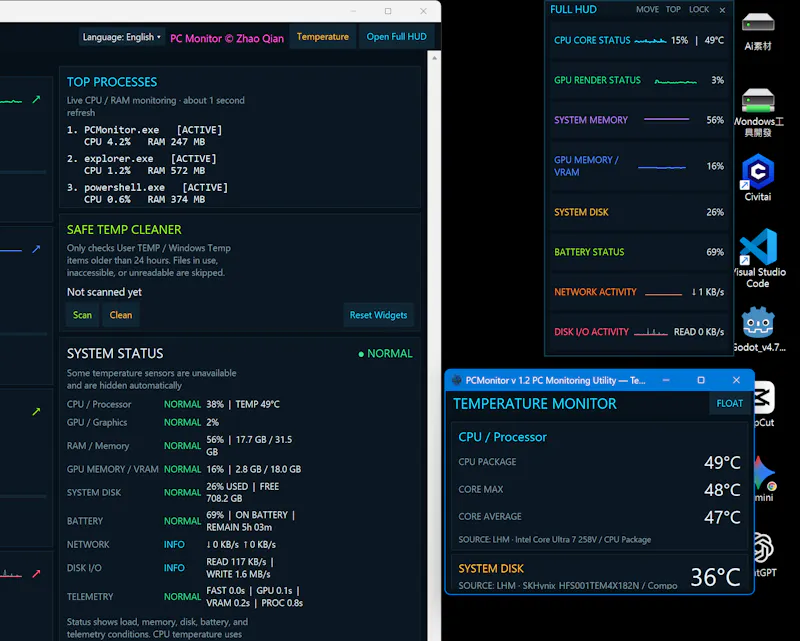Click the red expand arrow near the bottom-left graph

click(x=36, y=574)
